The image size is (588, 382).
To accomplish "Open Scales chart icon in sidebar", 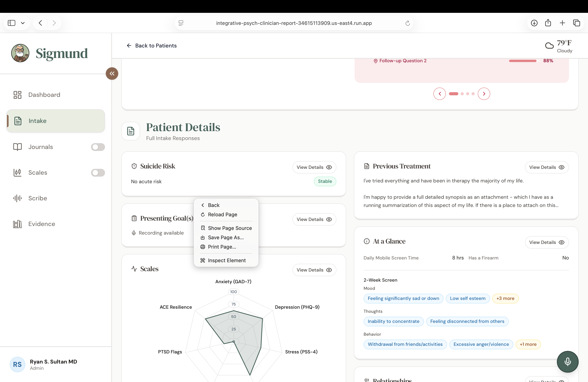I will pyautogui.click(x=17, y=173).
